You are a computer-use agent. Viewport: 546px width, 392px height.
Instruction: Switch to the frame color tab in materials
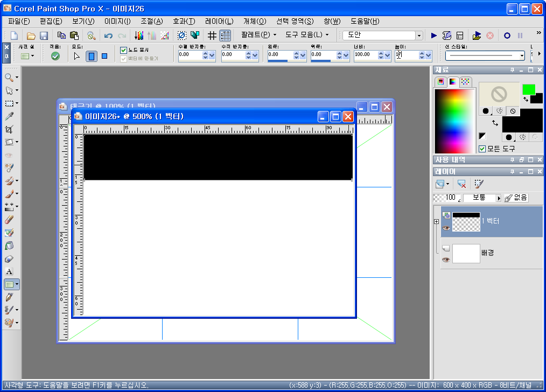[x=441, y=81]
